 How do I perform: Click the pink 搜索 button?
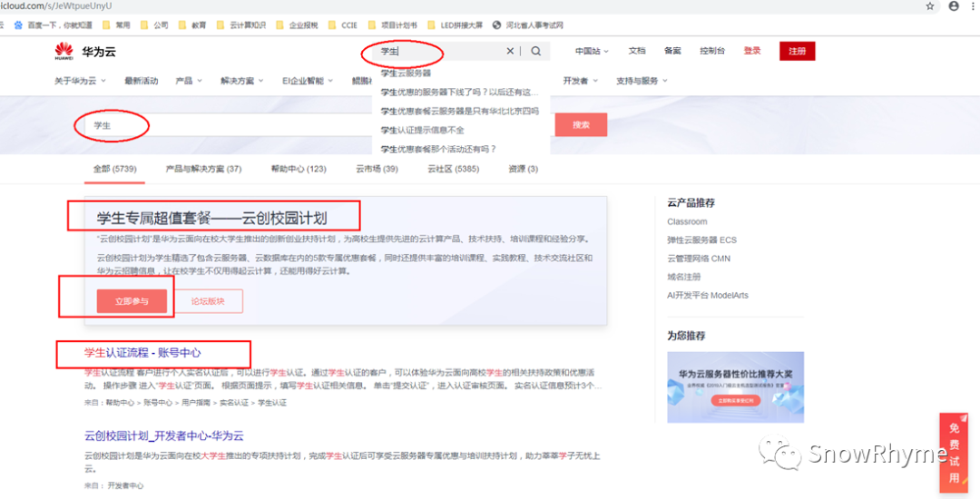tap(581, 125)
